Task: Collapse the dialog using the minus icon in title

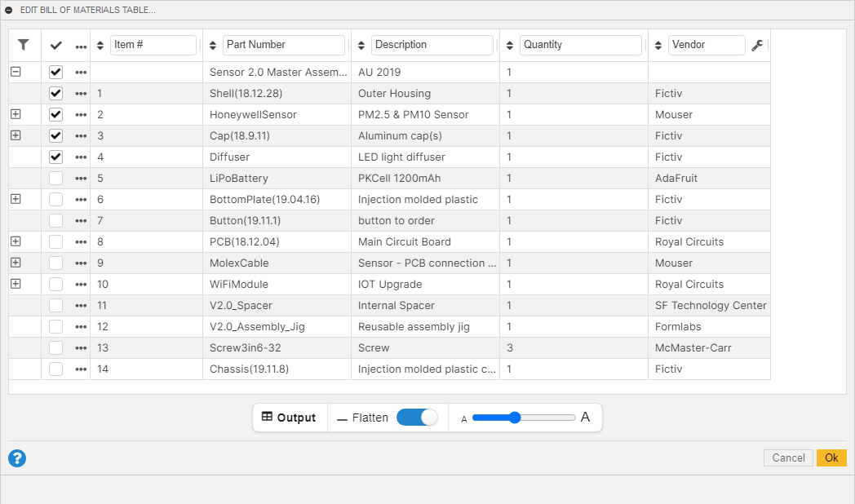Action: tap(9, 10)
